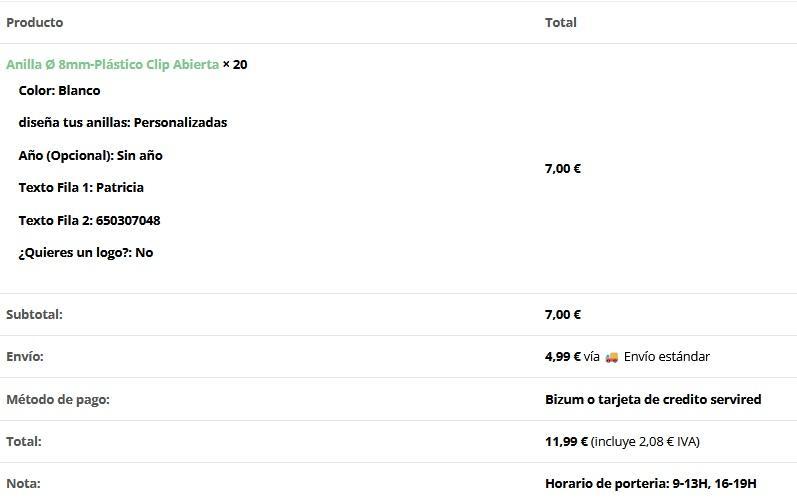The width and height of the screenshot is (797, 500).
Task: Click the delivery truck icon beside Envío estándar
Action: [611, 357]
